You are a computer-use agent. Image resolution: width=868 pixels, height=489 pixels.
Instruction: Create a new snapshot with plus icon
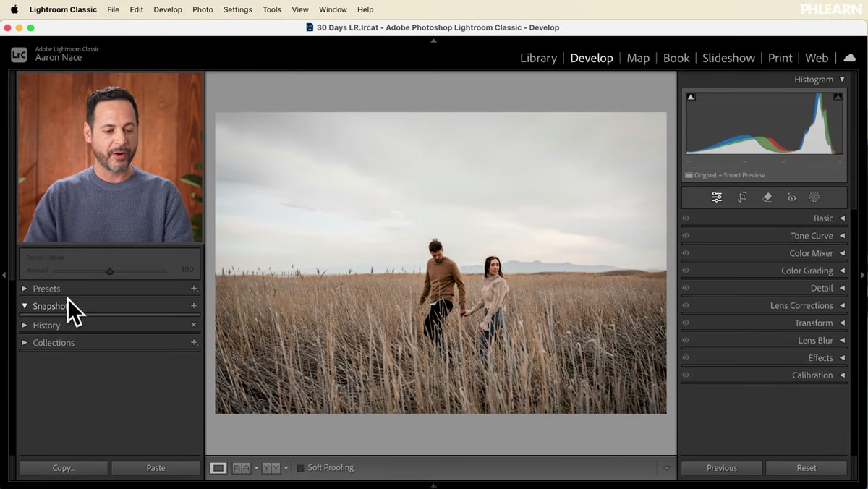point(194,306)
